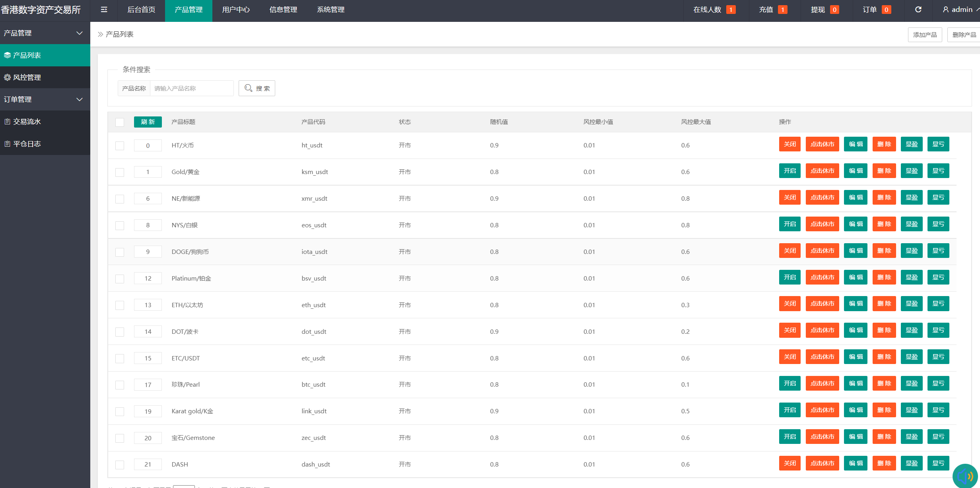Open the 系统管理 top menu

pyautogui.click(x=331, y=10)
